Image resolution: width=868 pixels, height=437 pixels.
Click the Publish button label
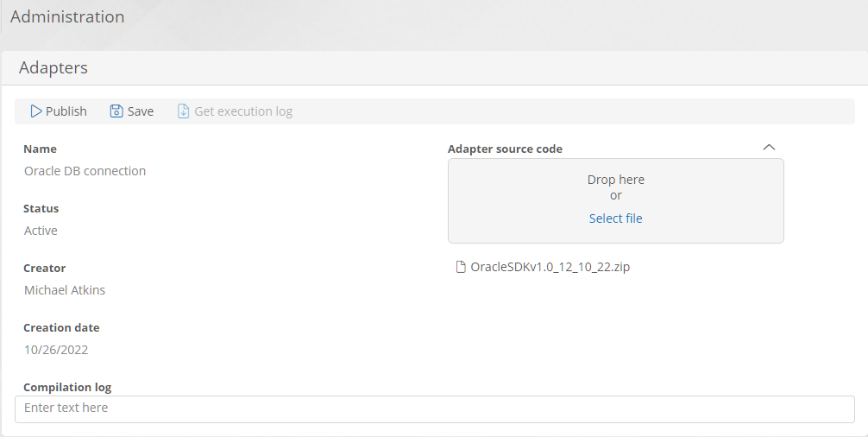tap(66, 111)
